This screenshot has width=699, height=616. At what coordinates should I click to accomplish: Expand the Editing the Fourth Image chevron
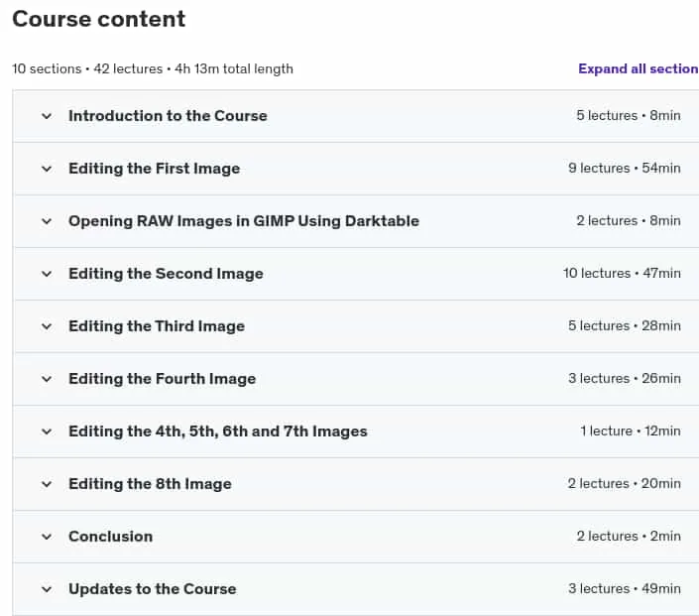47,379
